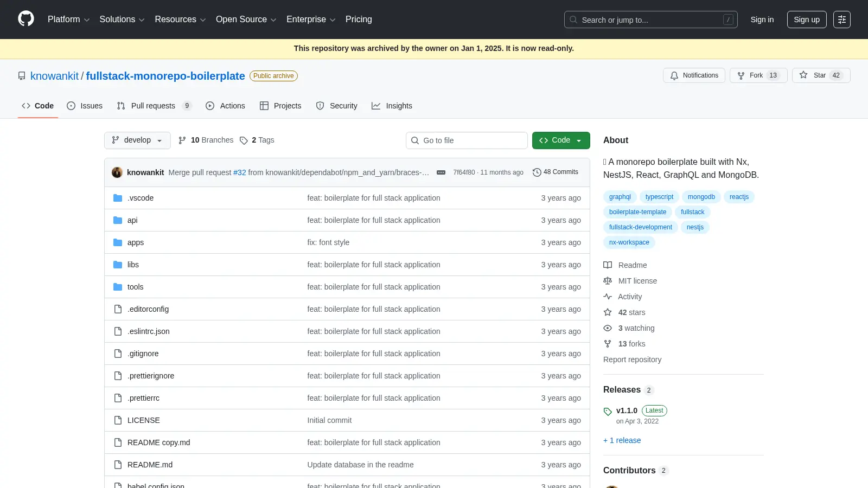Click 'fix: font style' commit message
This screenshot has height=488, width=868.
coord(328,242)
